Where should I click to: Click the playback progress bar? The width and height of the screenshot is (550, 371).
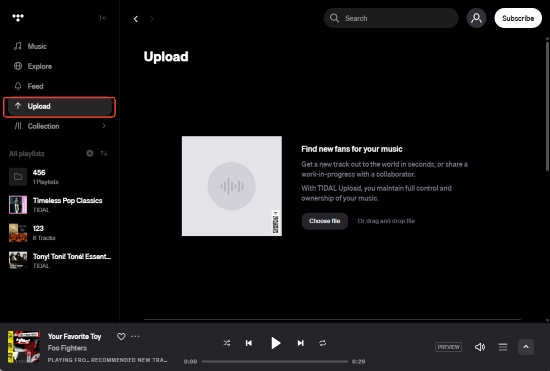pos(275,362)
